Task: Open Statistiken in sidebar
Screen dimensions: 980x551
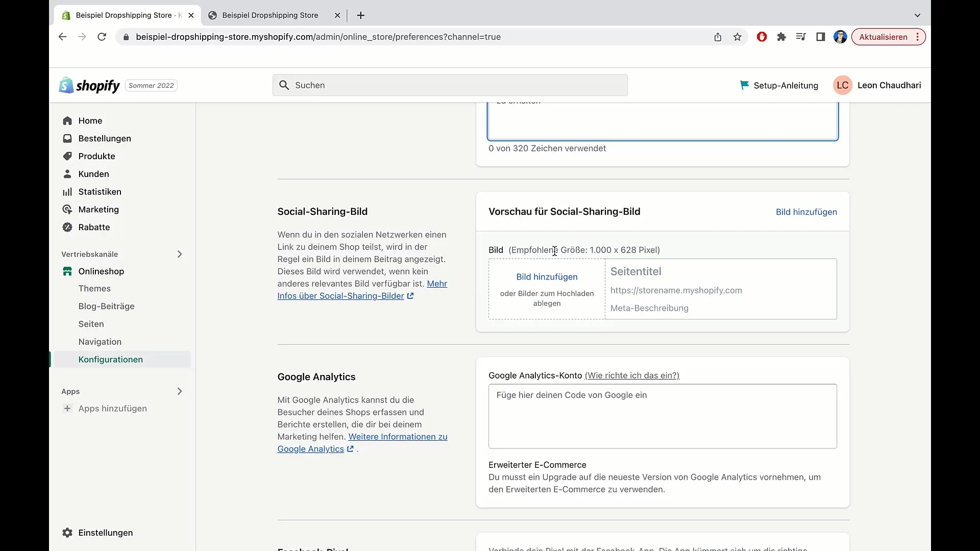Action: [x=100, y=191]
